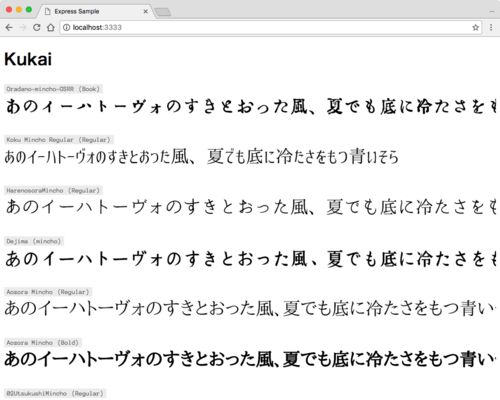The image size is (500, 400).
Task: Click the browser forward arrow
Action: tap(23, 28)
